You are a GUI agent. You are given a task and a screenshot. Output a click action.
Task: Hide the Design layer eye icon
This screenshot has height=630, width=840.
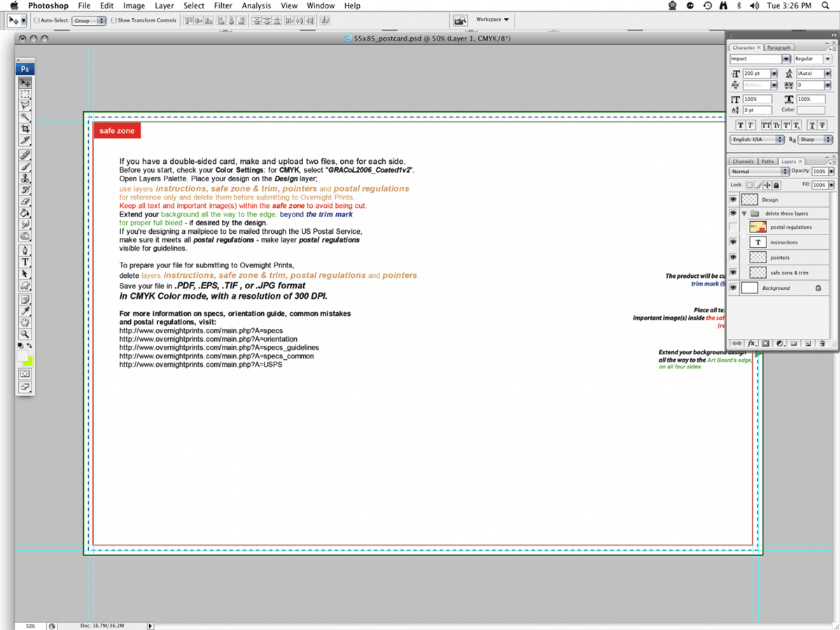pos(733,199)
